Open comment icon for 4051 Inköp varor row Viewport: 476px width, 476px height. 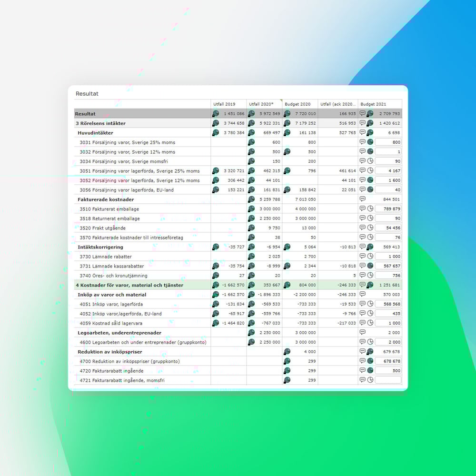click(363, 304)
